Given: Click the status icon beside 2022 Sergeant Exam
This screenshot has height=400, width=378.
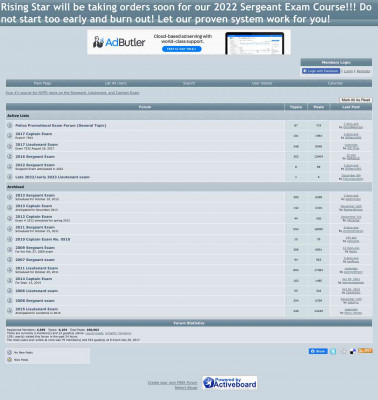Looking at the screenshot, I should pyautogui.click(x=10, y=167).
